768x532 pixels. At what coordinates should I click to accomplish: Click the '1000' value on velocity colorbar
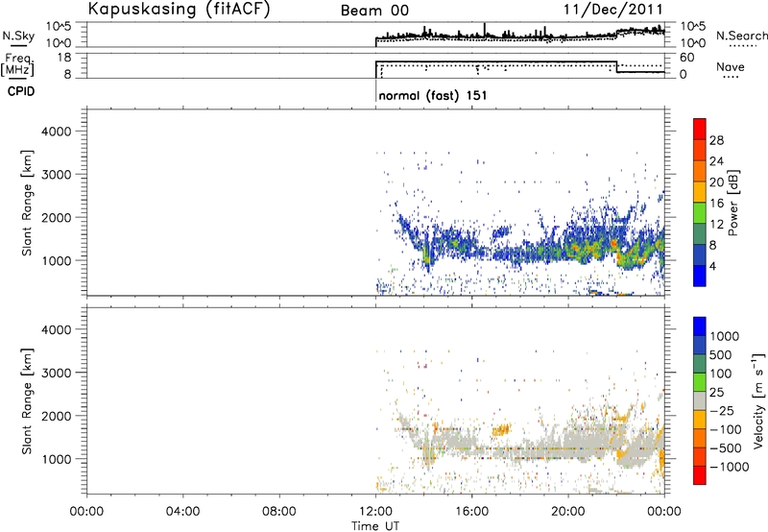[x=724, y=336]
